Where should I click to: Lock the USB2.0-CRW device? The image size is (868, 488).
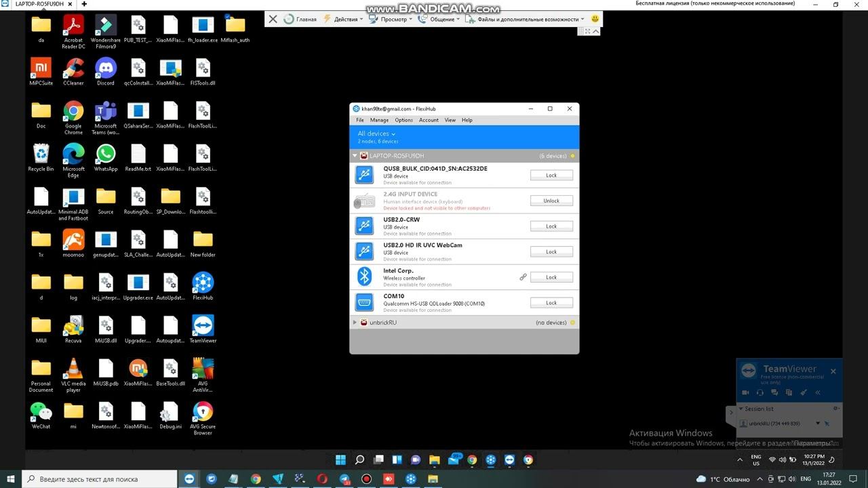[x=551, y=226]
